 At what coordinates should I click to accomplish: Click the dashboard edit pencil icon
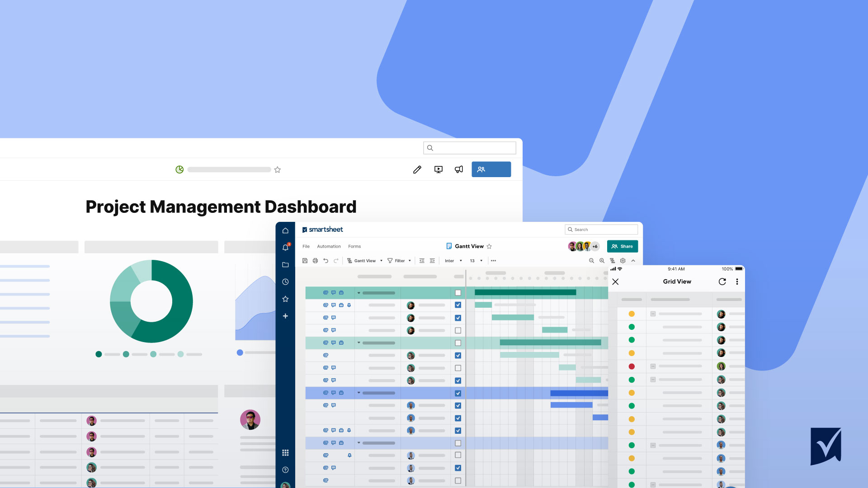coord(417,169)
